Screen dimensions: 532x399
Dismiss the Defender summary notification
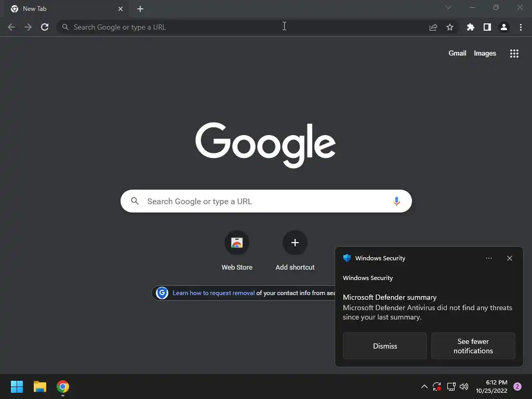tap(385, 345)
